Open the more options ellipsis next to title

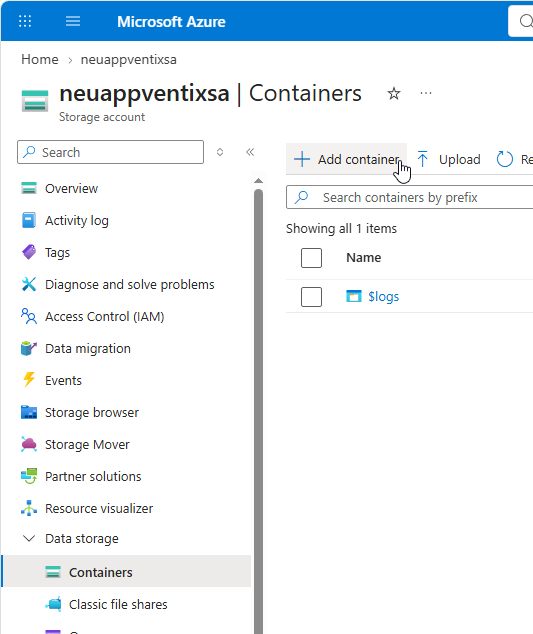pos(426,93)
